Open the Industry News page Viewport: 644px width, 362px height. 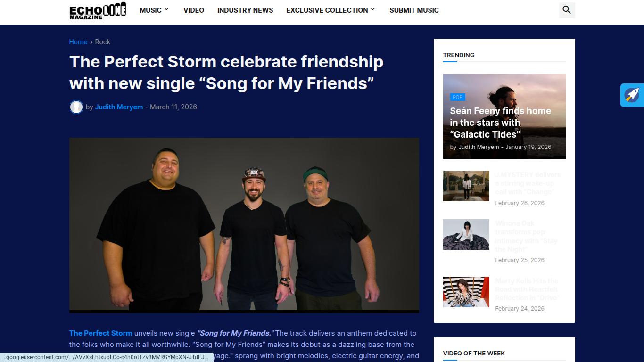tap(245, 10)
